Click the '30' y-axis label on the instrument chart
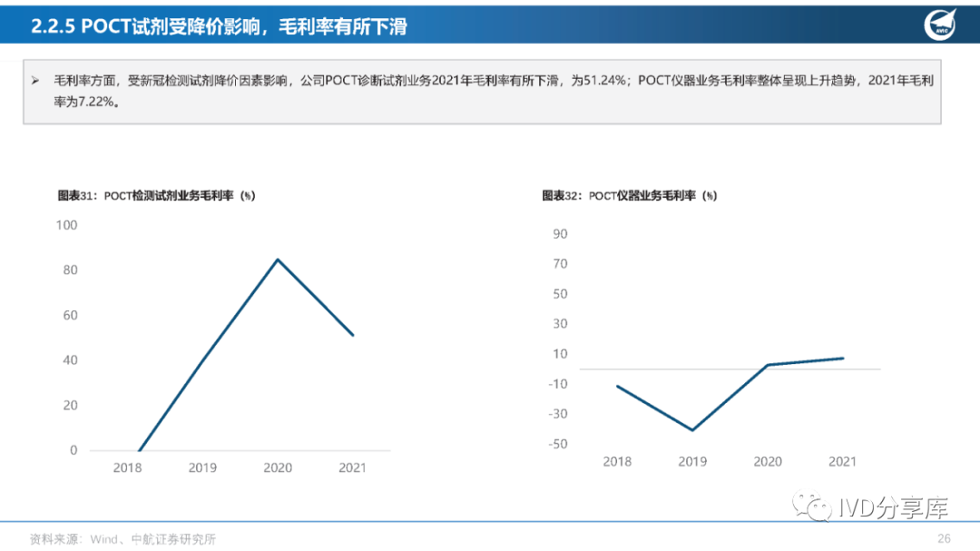 pyautogui.click(x=560, y=324)
